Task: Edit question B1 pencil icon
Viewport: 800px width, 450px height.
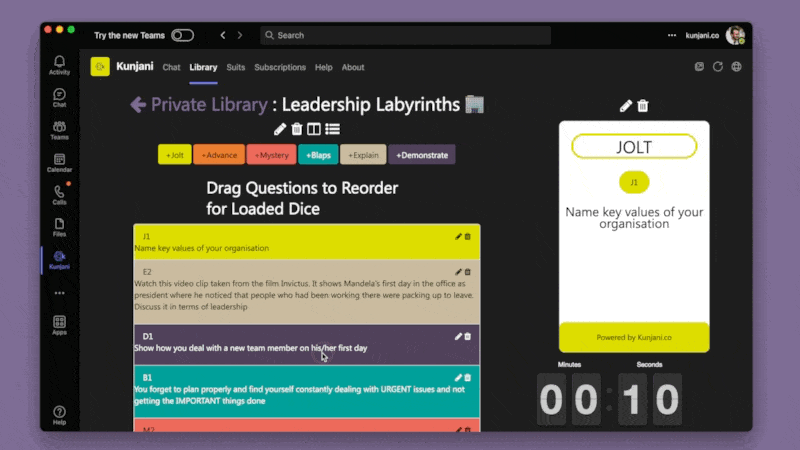Action: tap(458, 378)
